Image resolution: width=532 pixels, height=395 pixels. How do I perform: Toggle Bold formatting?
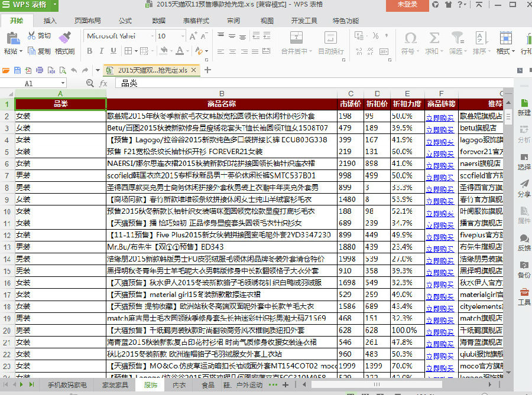coord(90,51)
